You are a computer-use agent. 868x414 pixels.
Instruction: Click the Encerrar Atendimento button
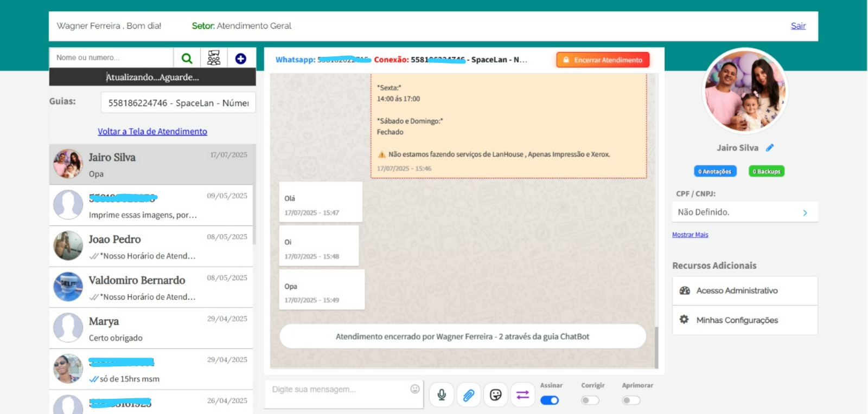pyautogui.click(x=603, y=60)
